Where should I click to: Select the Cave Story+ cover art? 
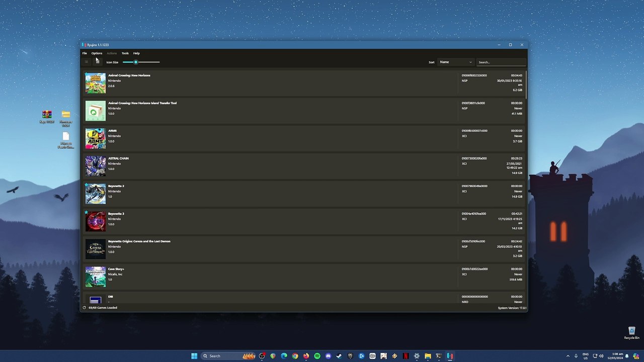pos(96,277)
